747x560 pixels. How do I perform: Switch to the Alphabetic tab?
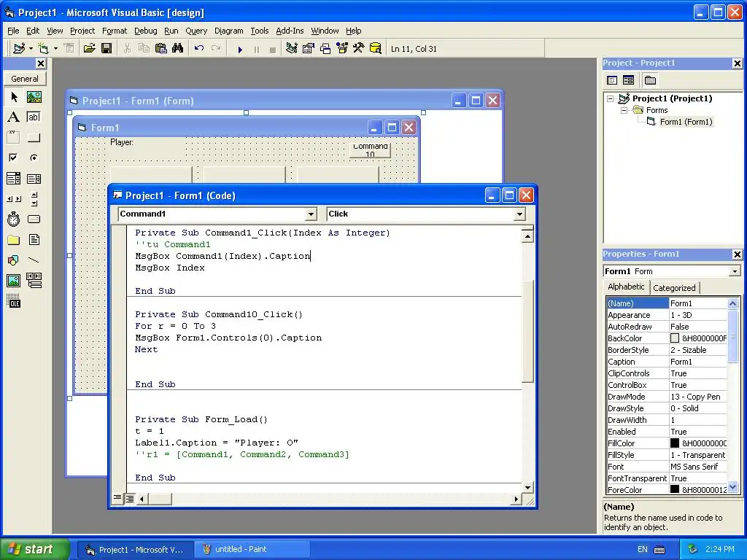coord(626,287)
